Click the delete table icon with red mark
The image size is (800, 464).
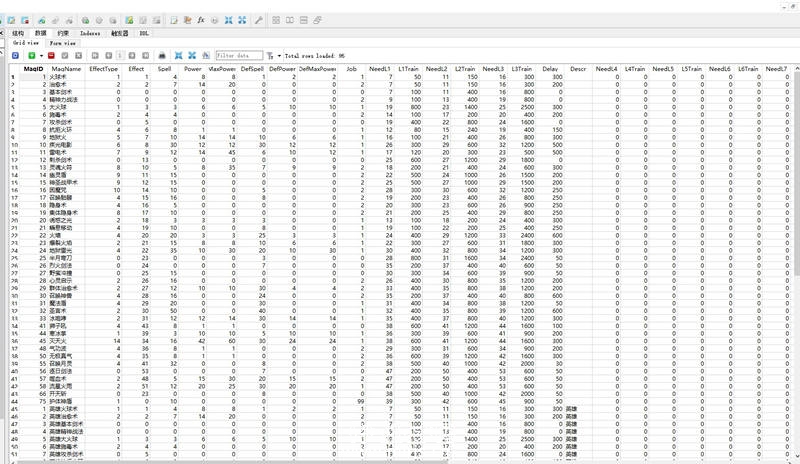(x=25, y=20)
